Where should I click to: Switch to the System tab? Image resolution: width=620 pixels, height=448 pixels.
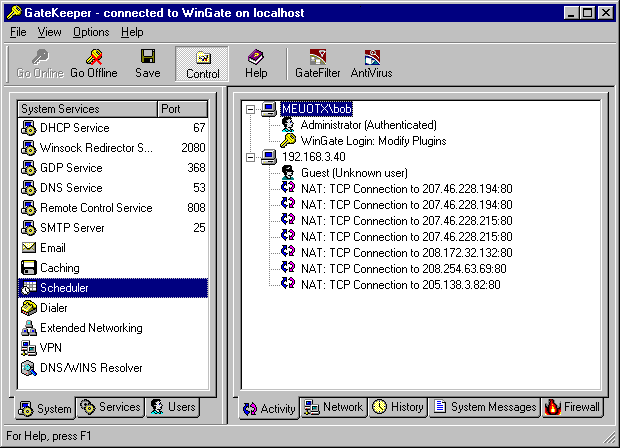tap(45, 408)
